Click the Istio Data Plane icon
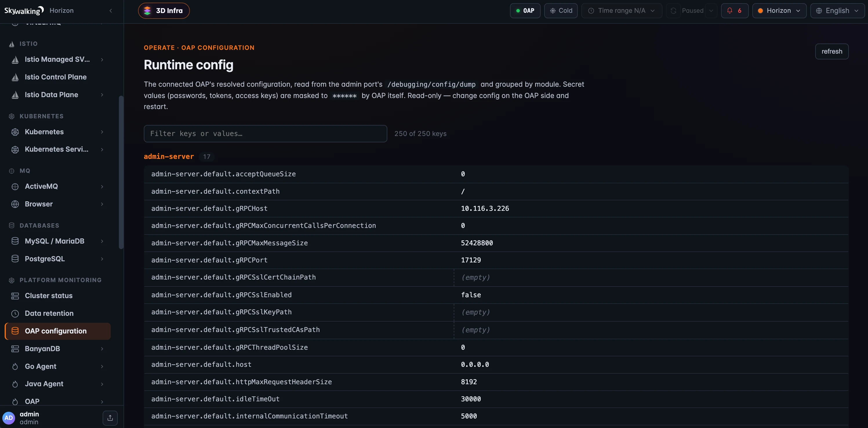The width and height of the screenshot is (868, 428). [15, 95]
